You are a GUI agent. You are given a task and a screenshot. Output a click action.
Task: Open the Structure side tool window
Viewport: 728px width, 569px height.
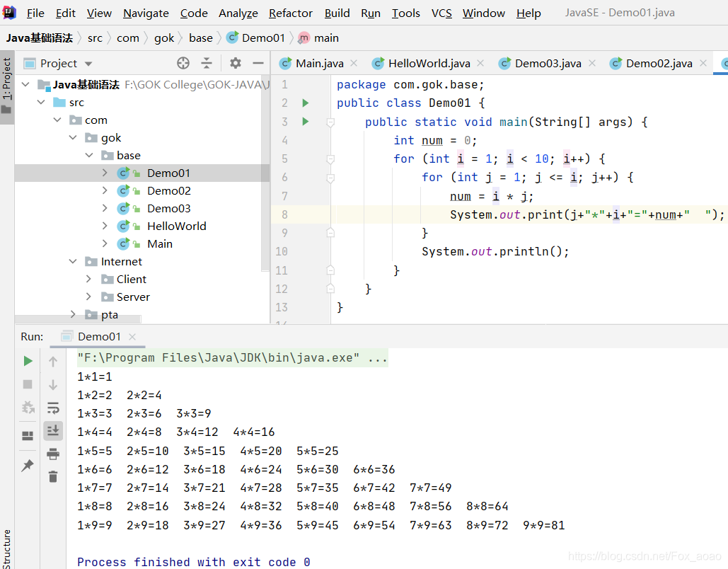(6, 548)
